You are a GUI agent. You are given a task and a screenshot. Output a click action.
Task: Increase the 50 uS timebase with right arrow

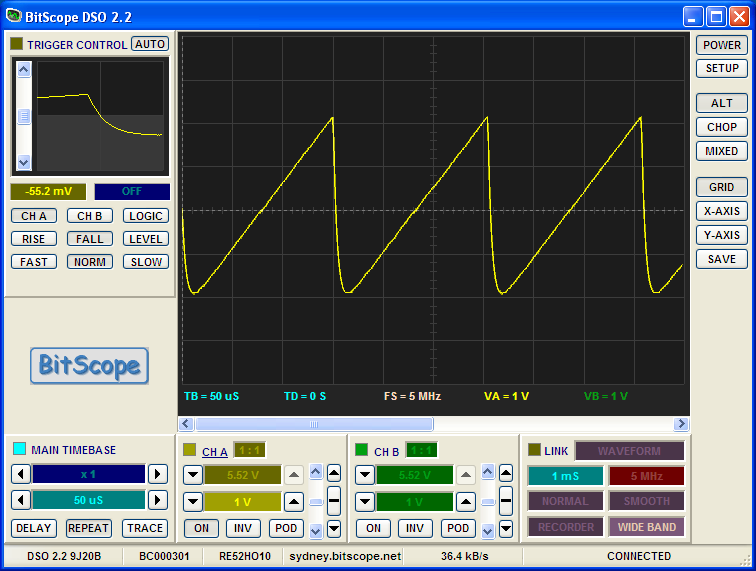158,500
